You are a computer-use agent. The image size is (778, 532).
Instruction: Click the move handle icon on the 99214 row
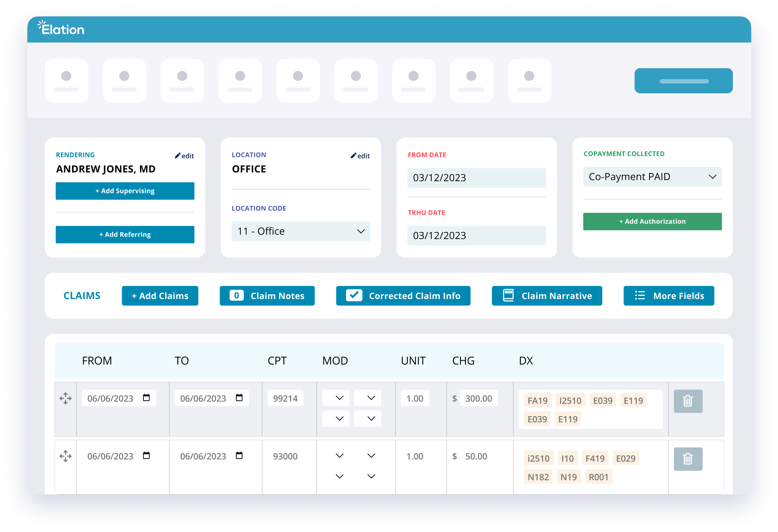[x=66, y=398]
